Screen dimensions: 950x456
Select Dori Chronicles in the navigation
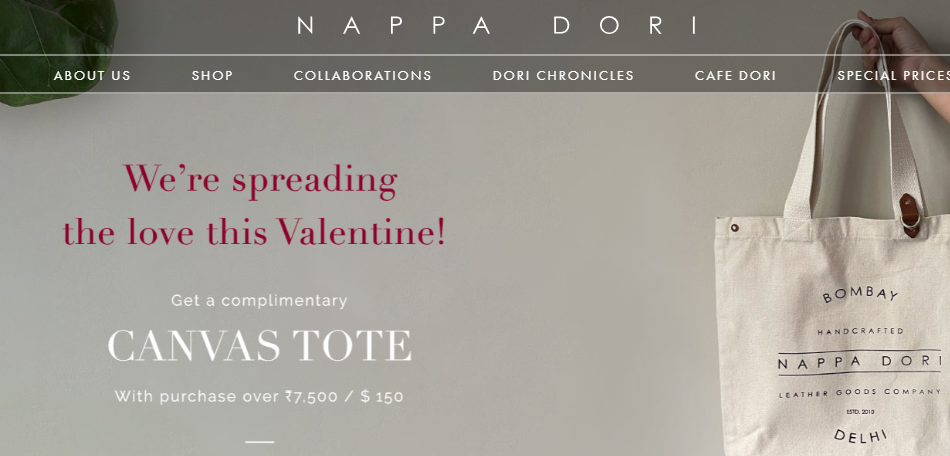pyautogui.click(x=563, y=76)
